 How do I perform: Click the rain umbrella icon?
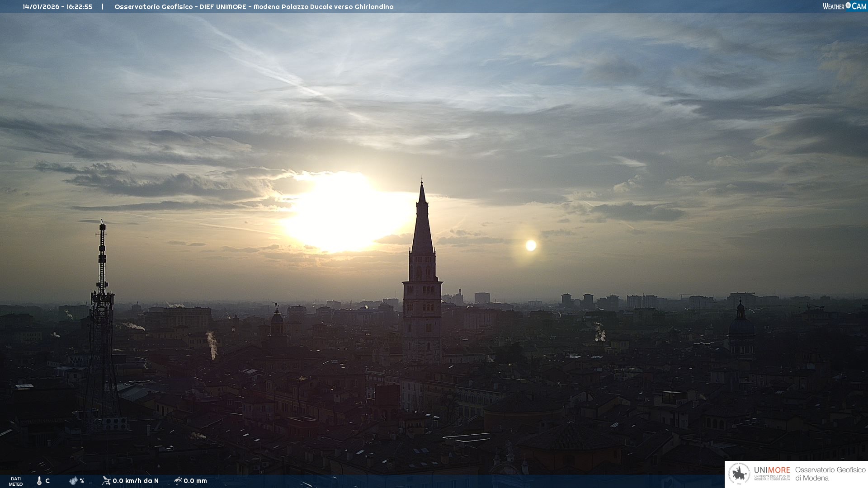(x=178, y=481)
